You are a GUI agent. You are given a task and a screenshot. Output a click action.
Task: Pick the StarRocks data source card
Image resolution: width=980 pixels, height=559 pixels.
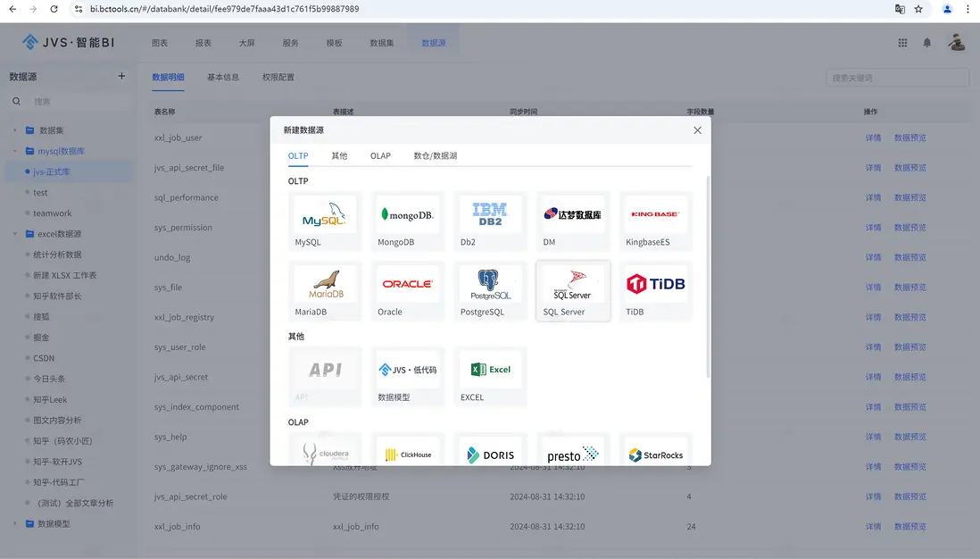(656, 449)
